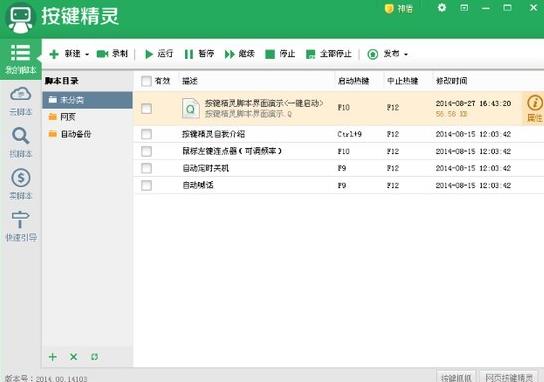Image resolution: width=544 pixels, height=382 pixels.
Task: Check the 鼠标左键连点器 row checkbox
Action: pyautogui.click(x=146, y=151)
